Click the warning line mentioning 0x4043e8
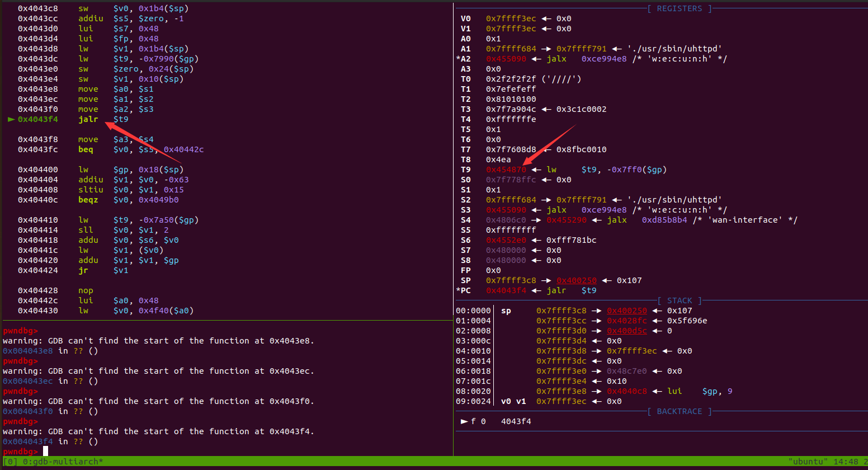 point(158,341)
